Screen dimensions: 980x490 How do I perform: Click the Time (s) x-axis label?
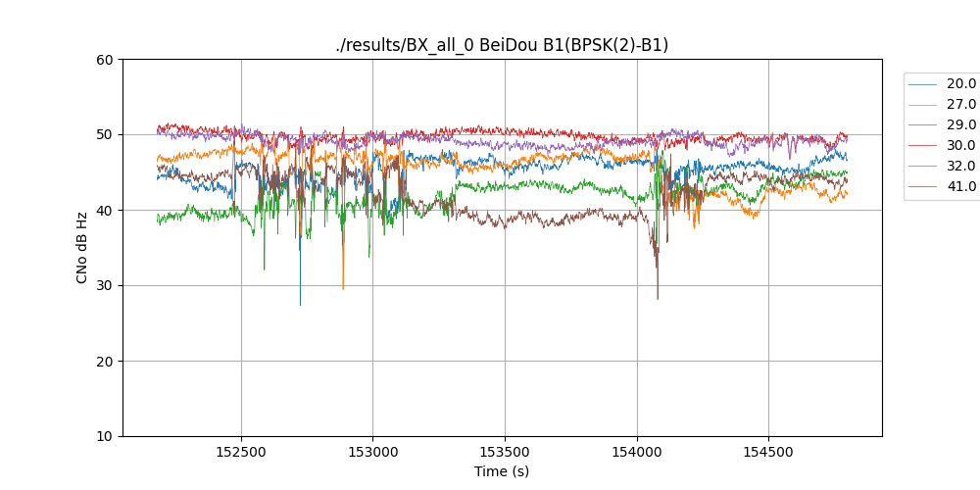click(502, 471)
